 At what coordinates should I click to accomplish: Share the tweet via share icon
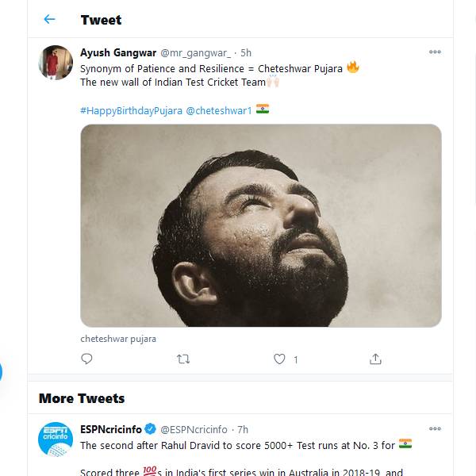(x=376, y=359)
